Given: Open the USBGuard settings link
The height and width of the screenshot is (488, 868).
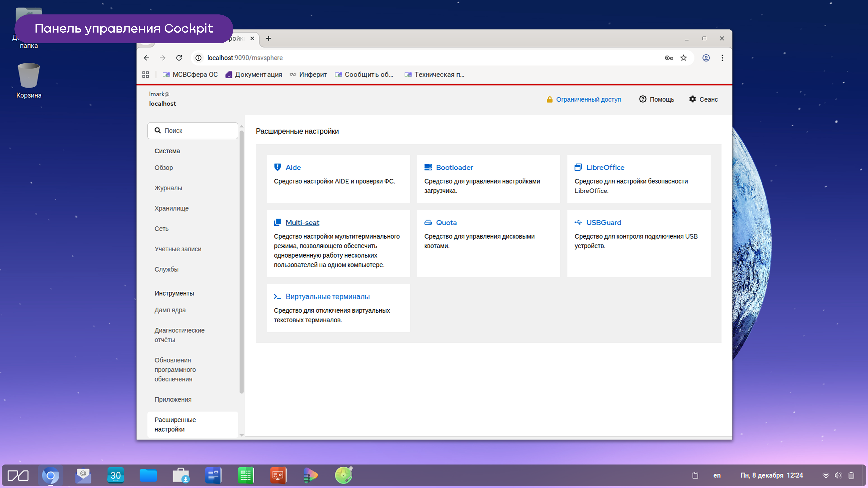Looking at the screenshot, I should click(604, 223).
